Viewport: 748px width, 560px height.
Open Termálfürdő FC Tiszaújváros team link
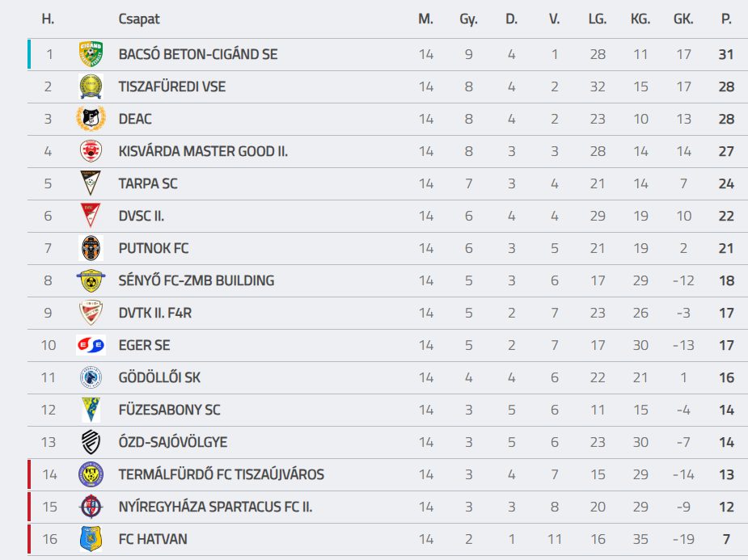point(221,474)
